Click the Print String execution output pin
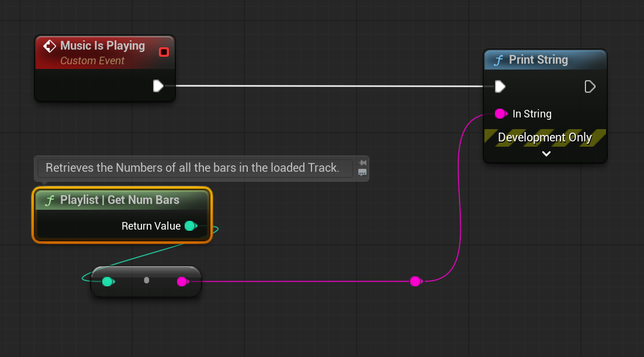 point(590,86)
